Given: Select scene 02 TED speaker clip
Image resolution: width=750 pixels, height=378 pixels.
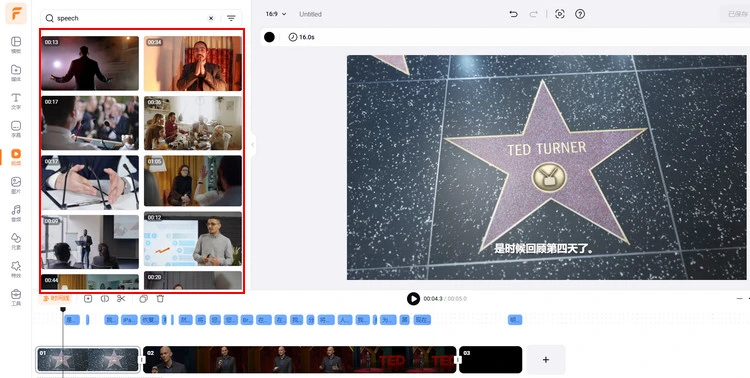Looking at the screenshot, I should (x=299, y=359).
